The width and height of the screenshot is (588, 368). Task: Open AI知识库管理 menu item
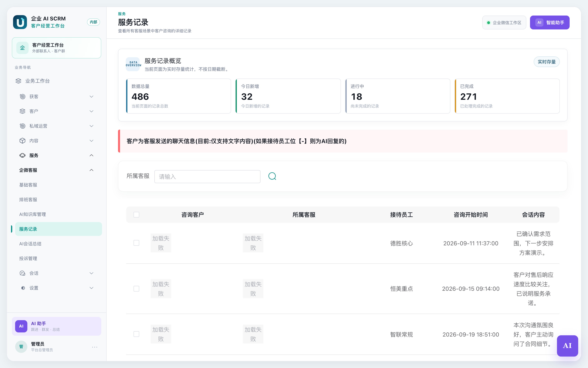coord(58,214)
